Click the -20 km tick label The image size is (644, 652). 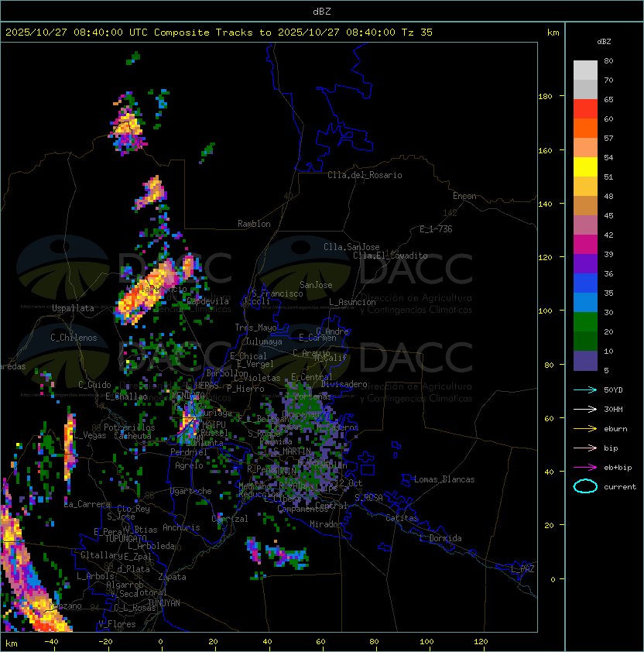tap(105, 642)
